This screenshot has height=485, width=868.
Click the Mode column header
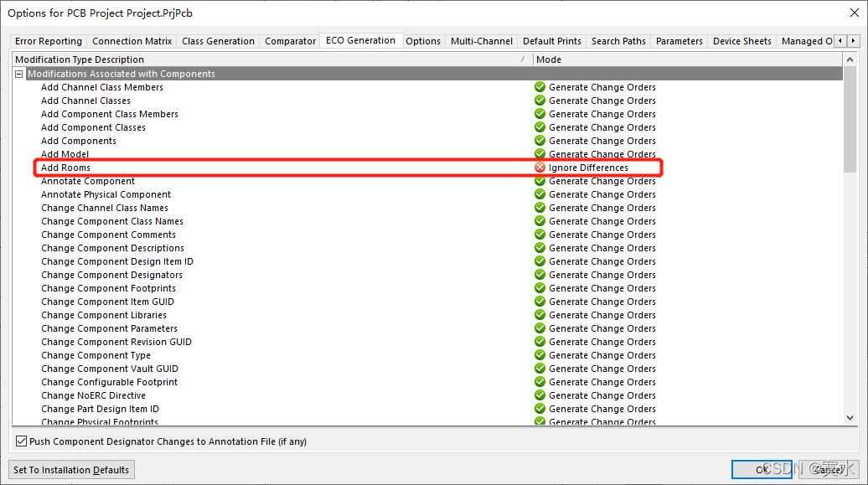688,59
